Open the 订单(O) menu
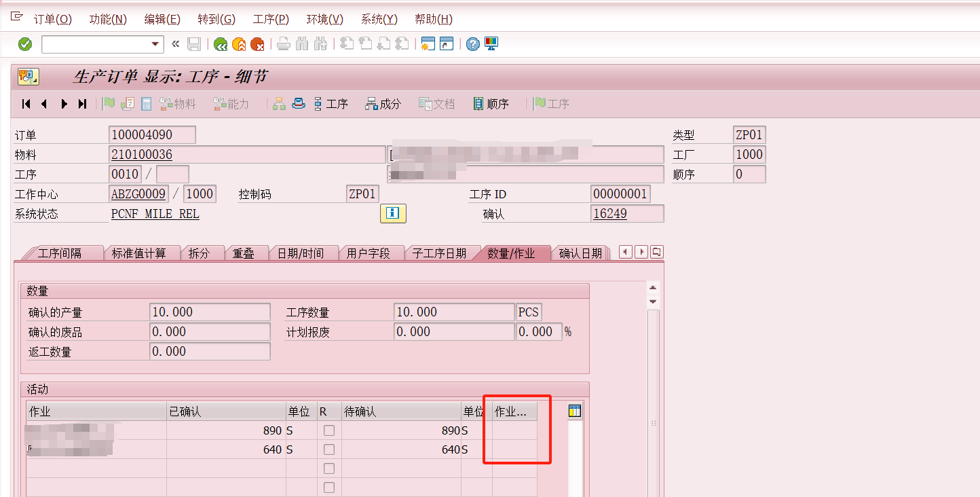The height and width of the screenshot is (497, 980). [x=52, y=19]
